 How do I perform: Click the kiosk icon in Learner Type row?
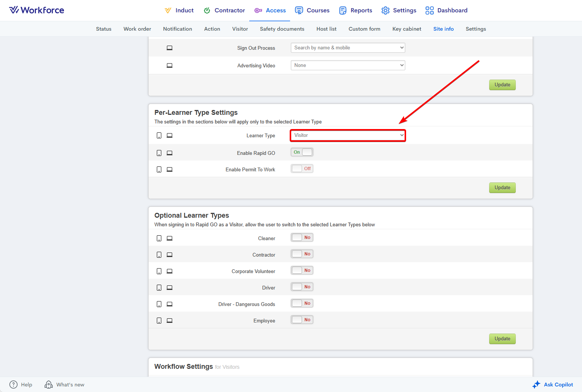pos(170,135)
